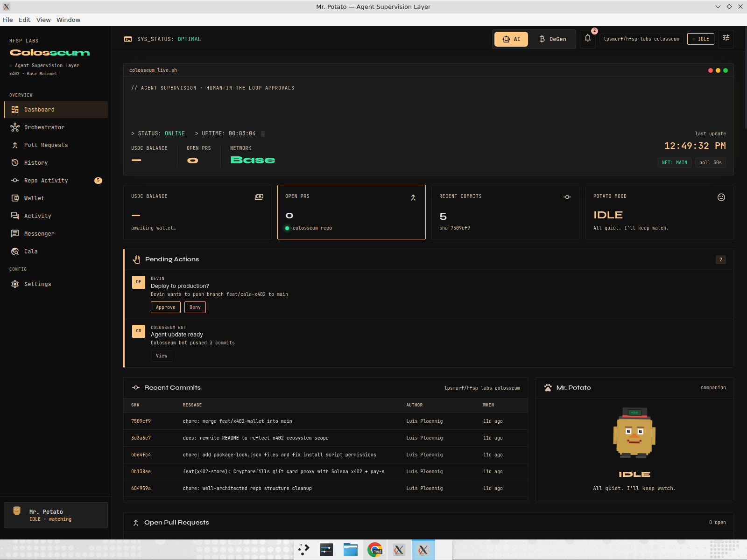Open the Activity sidebar page

(56, 216)
